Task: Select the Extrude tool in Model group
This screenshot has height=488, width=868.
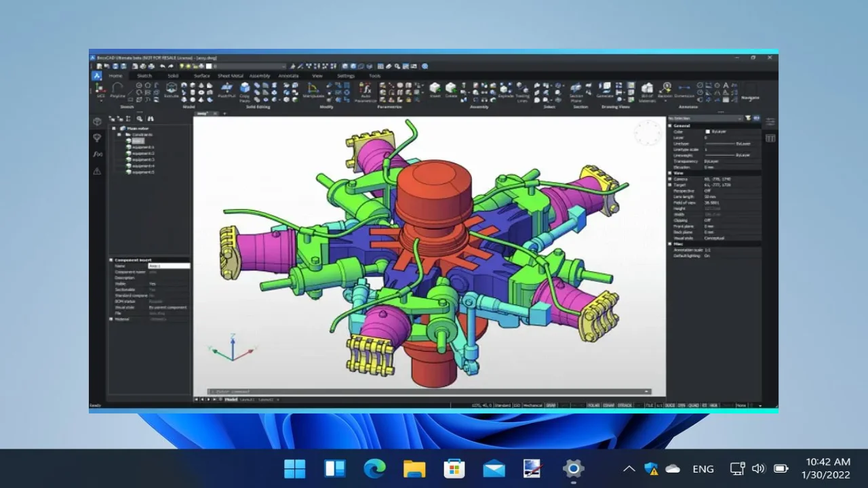Action: coord(172,91)
